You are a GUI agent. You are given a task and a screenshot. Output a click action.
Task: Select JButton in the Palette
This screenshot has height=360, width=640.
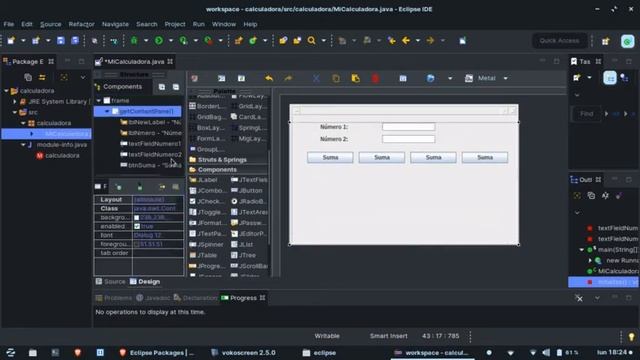point(247,191)
